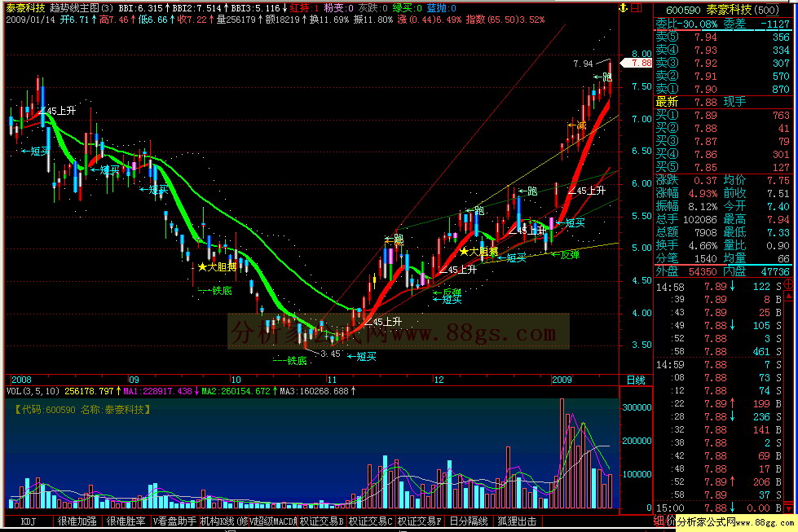Switch to the 狐狸出击 tab
Viewport: 798px width, 532px height.
(517, 521)
